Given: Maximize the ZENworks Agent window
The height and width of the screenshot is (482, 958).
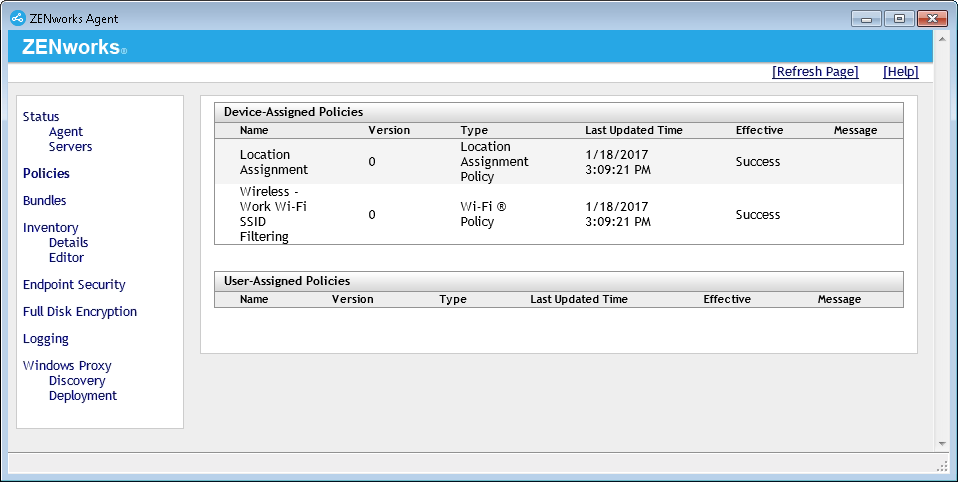Looking at the screenshot, I should (x=899, y=19).
